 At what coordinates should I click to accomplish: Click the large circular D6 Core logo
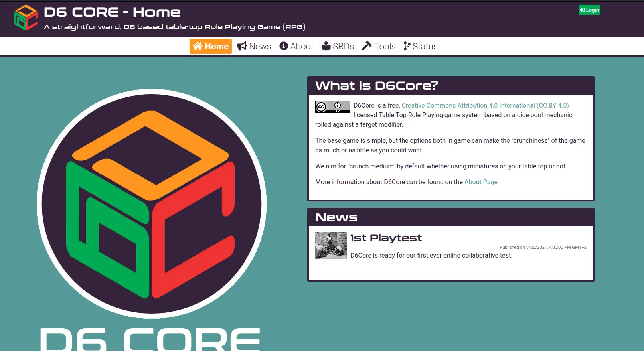[x=152, y=203]
